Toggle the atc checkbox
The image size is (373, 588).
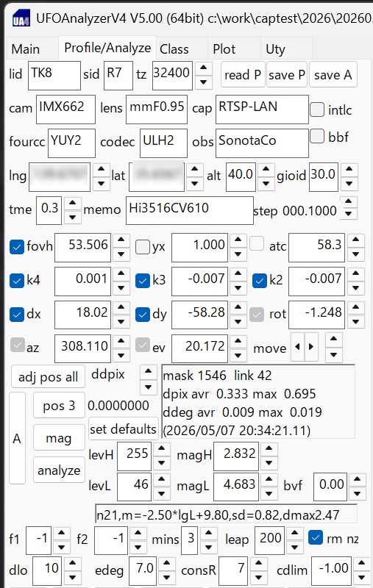pyautogui.click(x=257, y=244)
